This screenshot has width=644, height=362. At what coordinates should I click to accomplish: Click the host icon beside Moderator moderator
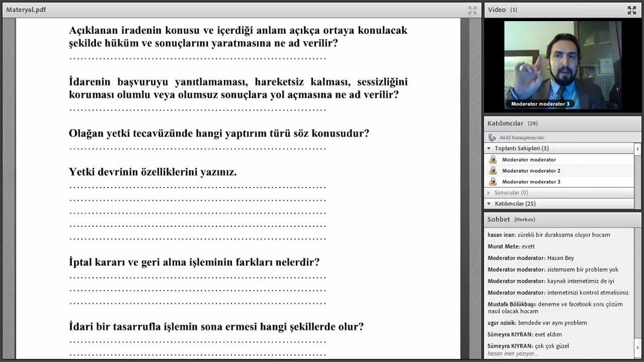[x=493, y=159]
